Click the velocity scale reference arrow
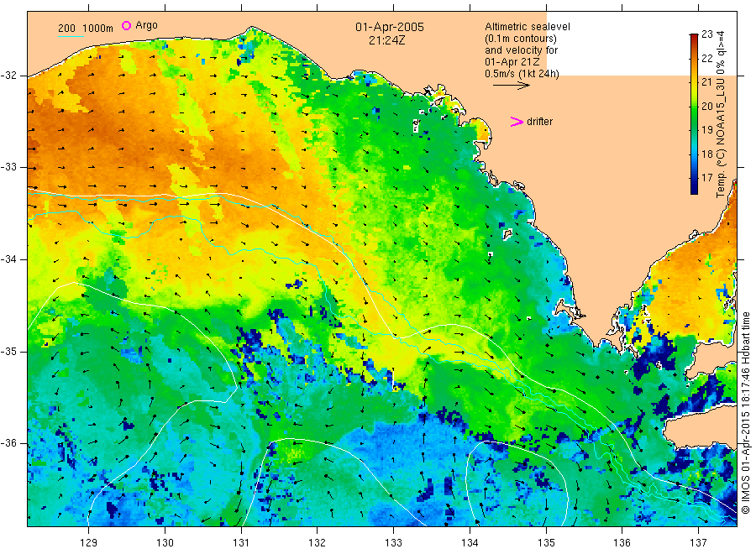The image size is (756, 554). [511, 86]
